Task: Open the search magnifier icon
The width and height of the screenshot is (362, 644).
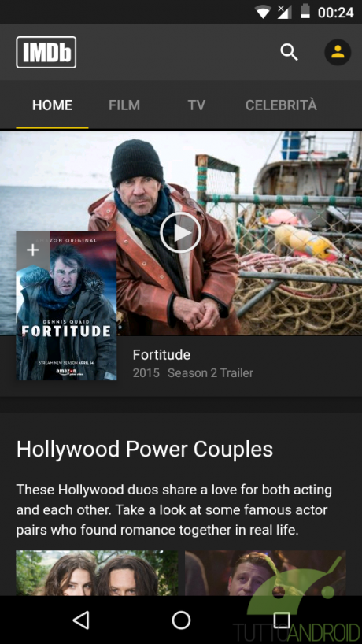Action: (x=289, y=53)
